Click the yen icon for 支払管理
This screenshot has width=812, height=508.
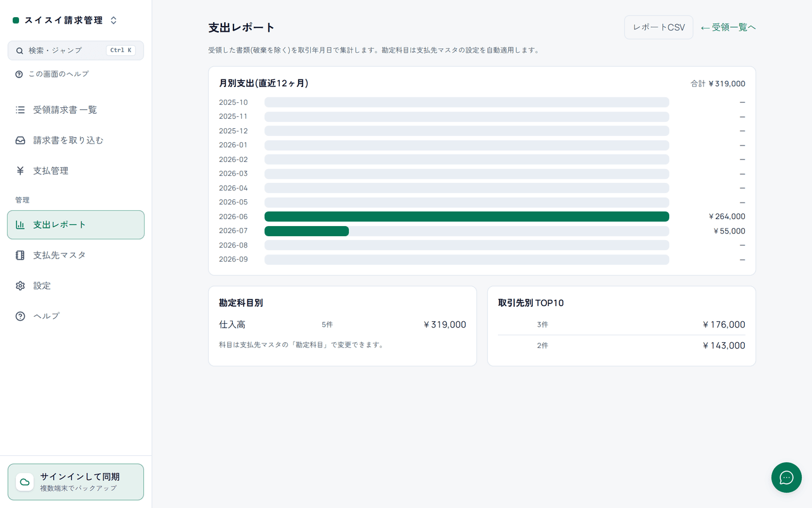tap(20, 171)
